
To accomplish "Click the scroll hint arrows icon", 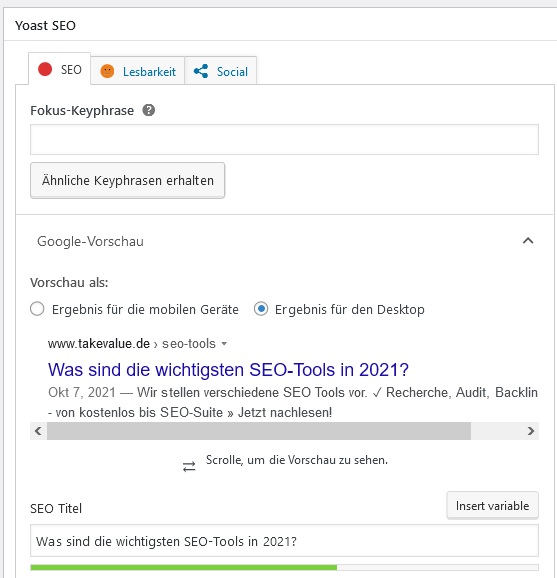I will point(189,467).
